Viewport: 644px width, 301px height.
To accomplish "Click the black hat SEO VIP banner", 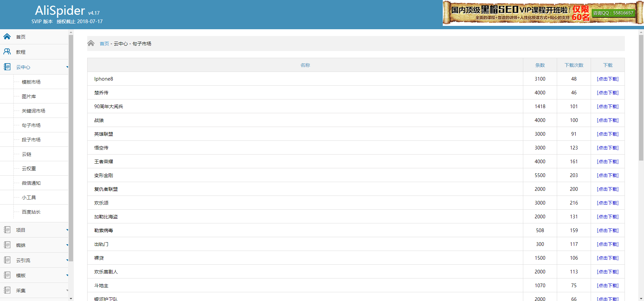I will pos(543,13).
